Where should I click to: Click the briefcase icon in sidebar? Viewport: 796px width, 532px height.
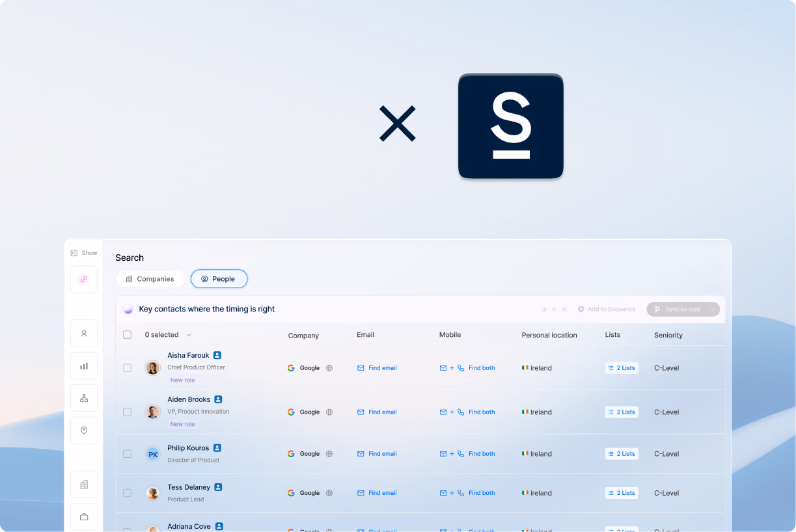click(x=84, y=517)
